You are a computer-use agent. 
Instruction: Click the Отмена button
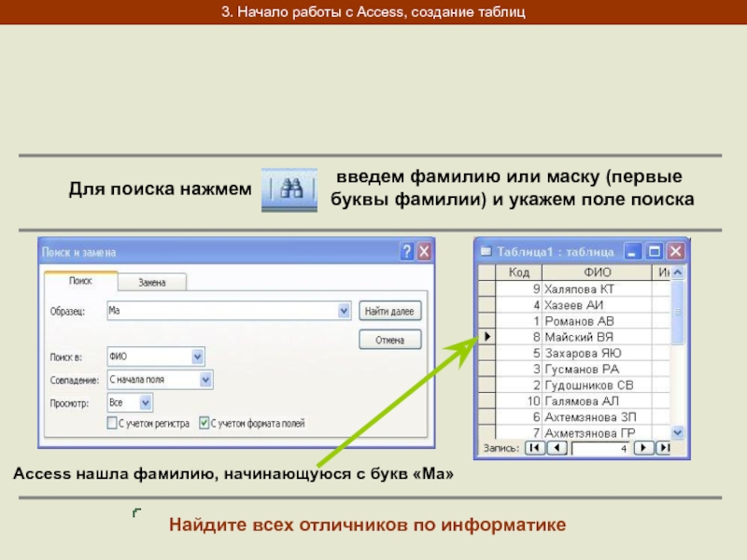(389, 340)
